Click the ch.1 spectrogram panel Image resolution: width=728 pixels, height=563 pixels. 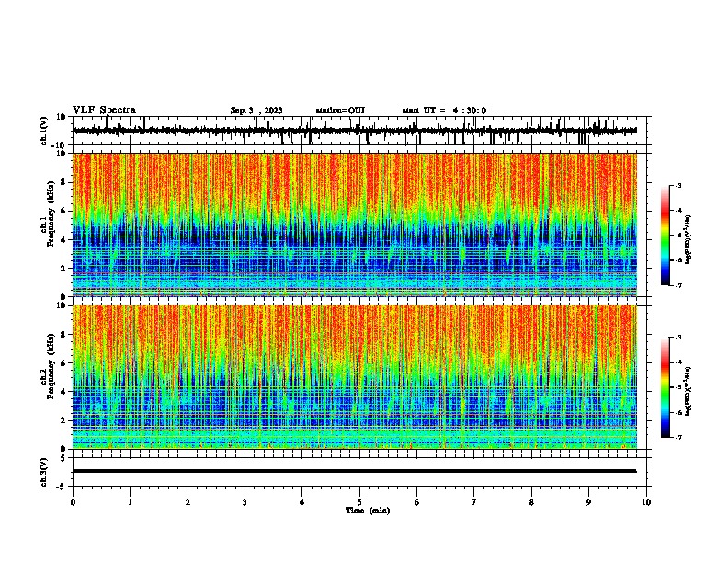[355, 224]
